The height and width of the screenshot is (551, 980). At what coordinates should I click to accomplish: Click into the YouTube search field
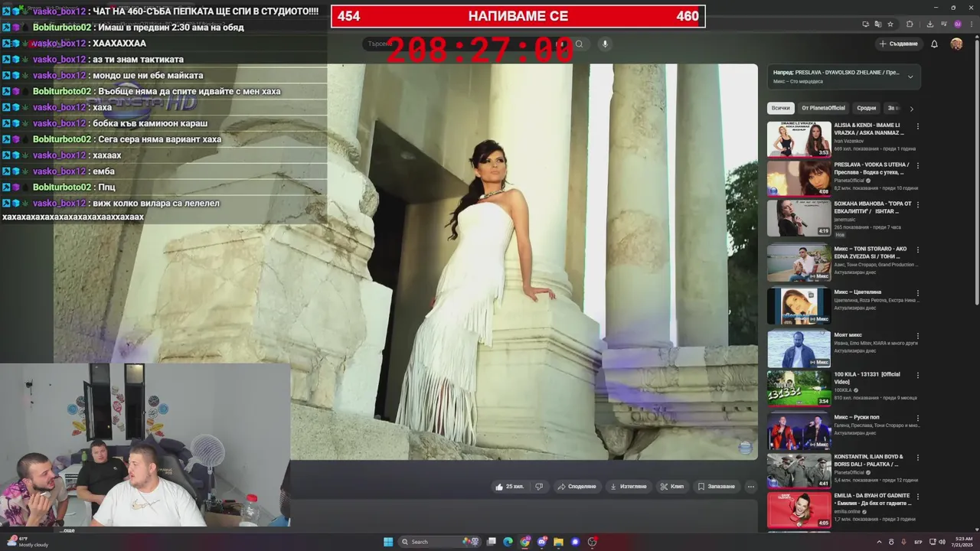(x=467, y=44)
